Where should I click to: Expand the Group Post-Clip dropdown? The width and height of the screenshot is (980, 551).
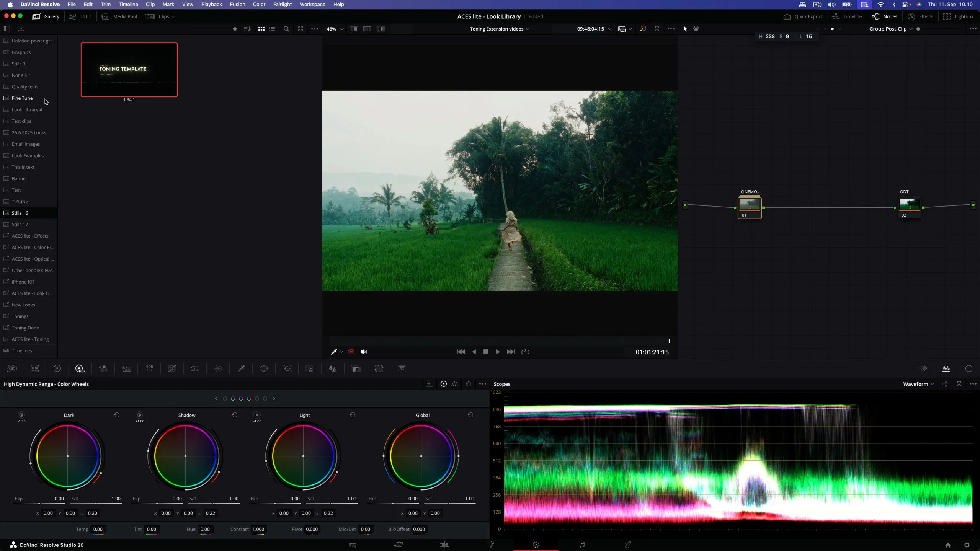click(890, 29)
